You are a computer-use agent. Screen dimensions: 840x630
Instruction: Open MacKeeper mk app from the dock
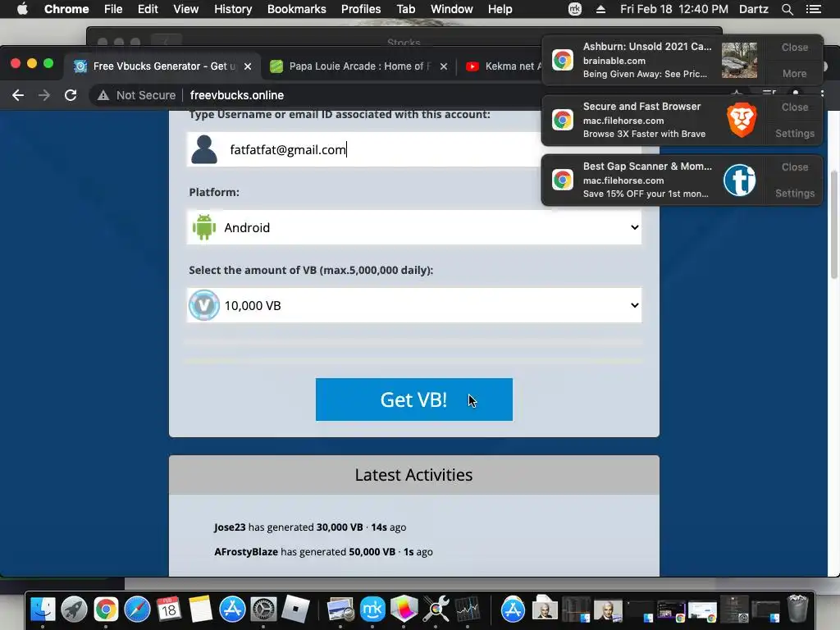373,609
